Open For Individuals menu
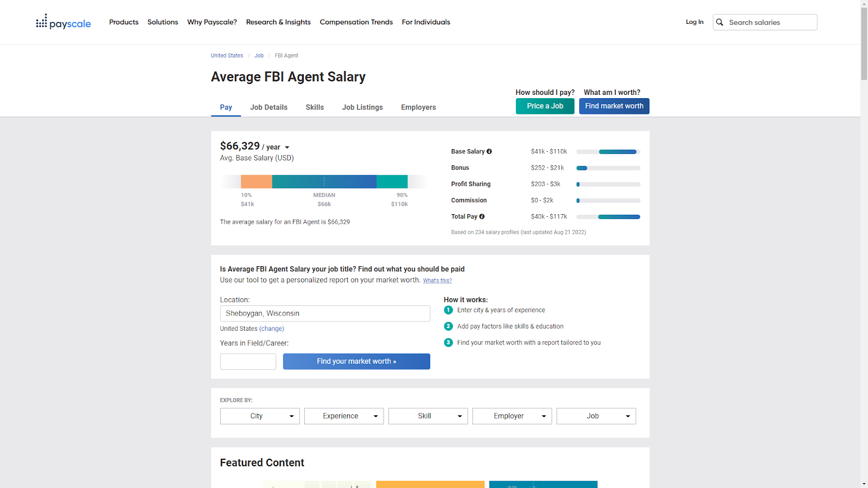The height and width of the screenshot is (488, 868). 426,22
